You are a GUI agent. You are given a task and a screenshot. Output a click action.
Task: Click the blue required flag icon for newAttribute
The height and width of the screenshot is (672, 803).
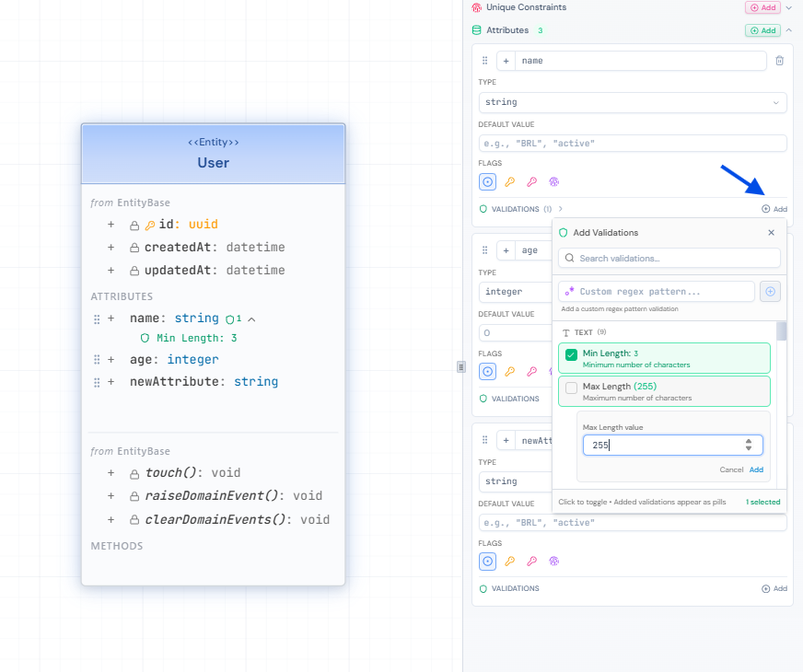click(x=488, y=561)
